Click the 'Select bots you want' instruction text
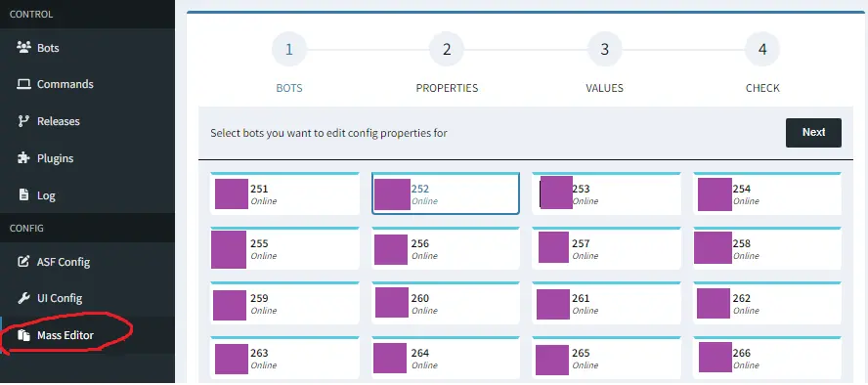The image size is (868, 385). [328, 133]
